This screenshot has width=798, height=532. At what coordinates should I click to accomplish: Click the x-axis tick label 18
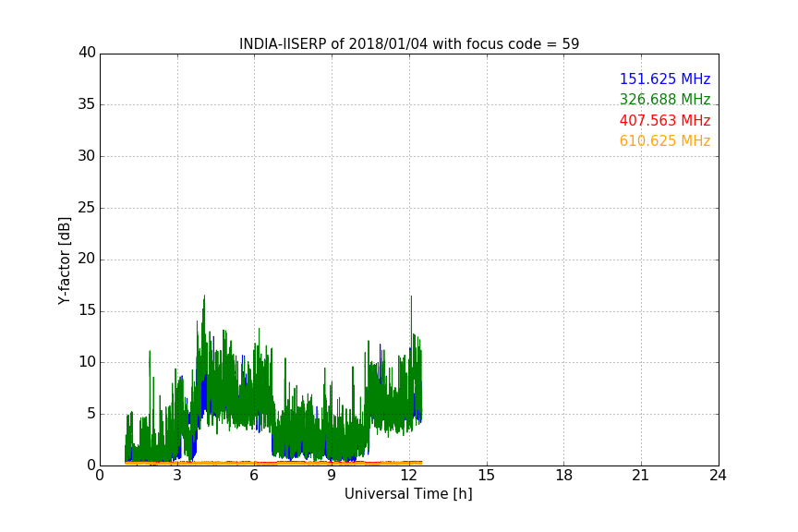564,476
